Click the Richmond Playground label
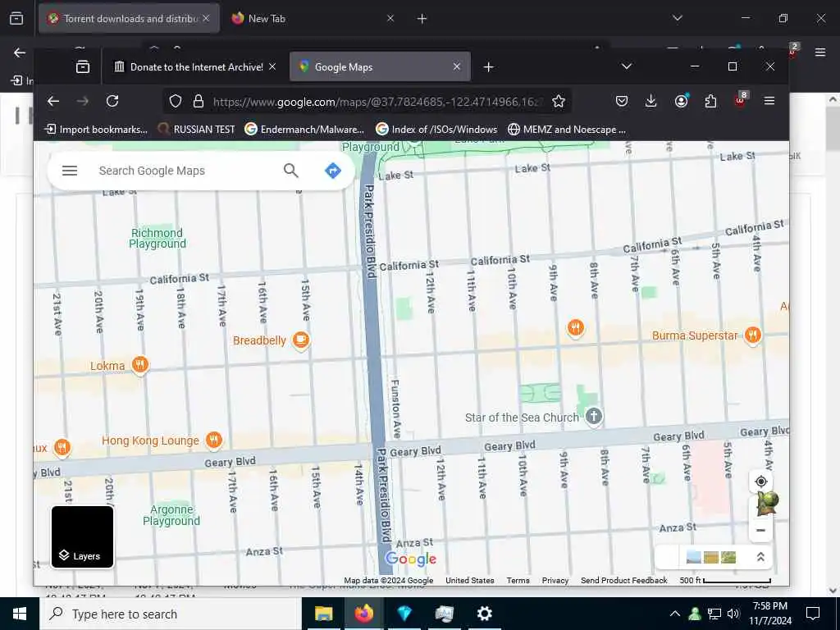This screenshot has height=630, width=840. click(157, 239)
